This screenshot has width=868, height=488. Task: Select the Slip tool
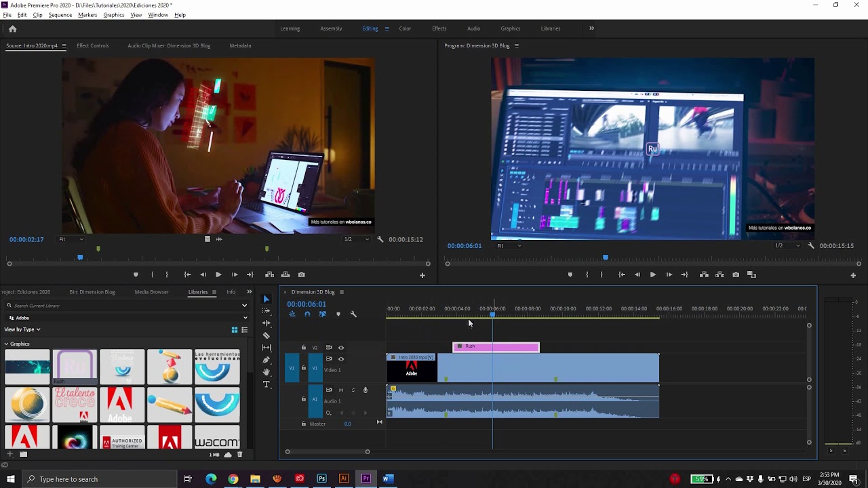tap(266, 348)
